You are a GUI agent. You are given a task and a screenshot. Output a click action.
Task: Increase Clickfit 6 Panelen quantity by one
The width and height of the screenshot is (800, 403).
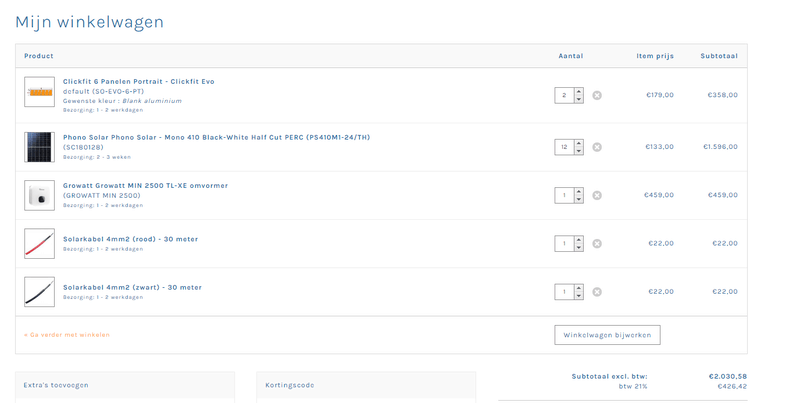coord(579,91)
